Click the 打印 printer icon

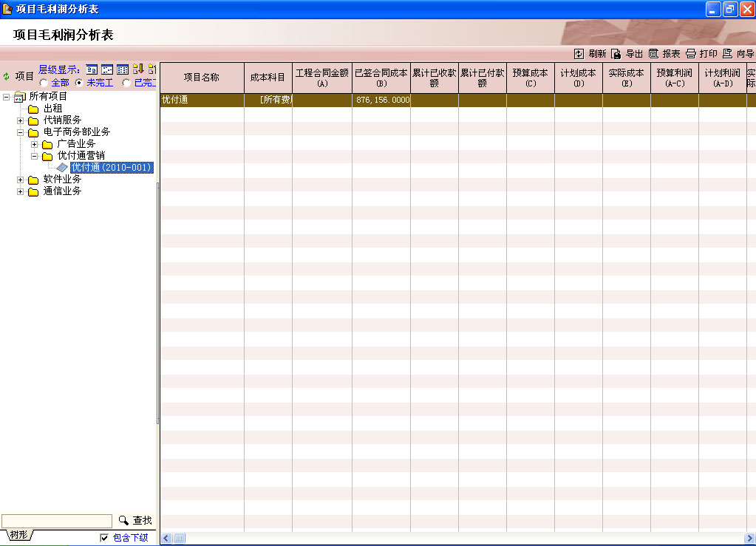[690, 54]
